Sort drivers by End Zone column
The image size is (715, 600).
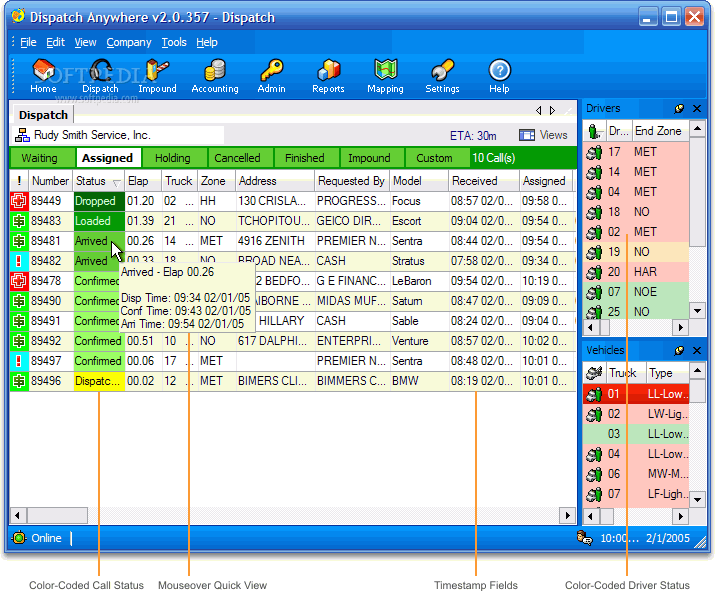point(660,131)
